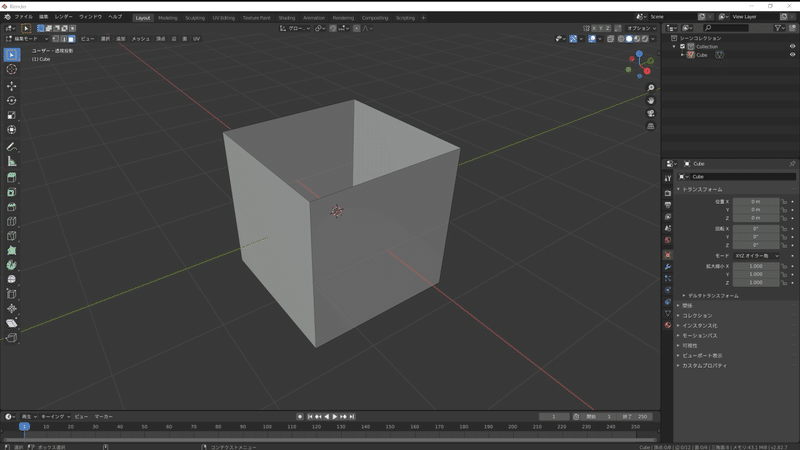Select the Rotate tool

coord(12,101)
